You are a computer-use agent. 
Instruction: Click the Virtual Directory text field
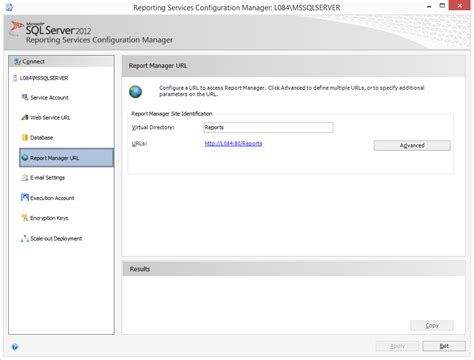coord(268,127)
